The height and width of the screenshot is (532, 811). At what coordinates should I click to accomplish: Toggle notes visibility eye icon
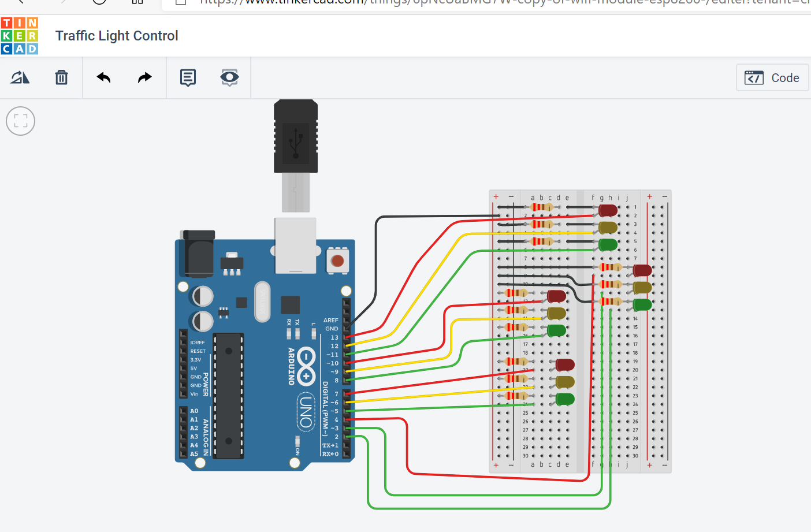tap(229, 77)
